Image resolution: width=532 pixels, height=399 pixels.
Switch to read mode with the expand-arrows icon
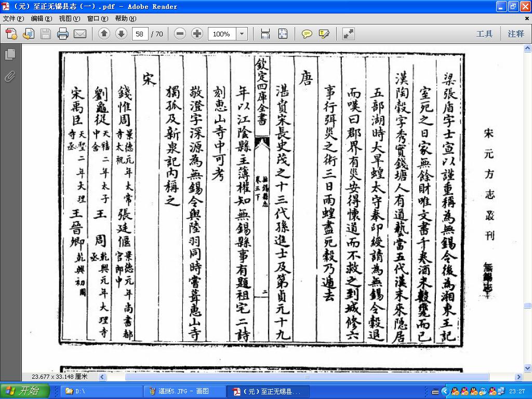point(349,34)
